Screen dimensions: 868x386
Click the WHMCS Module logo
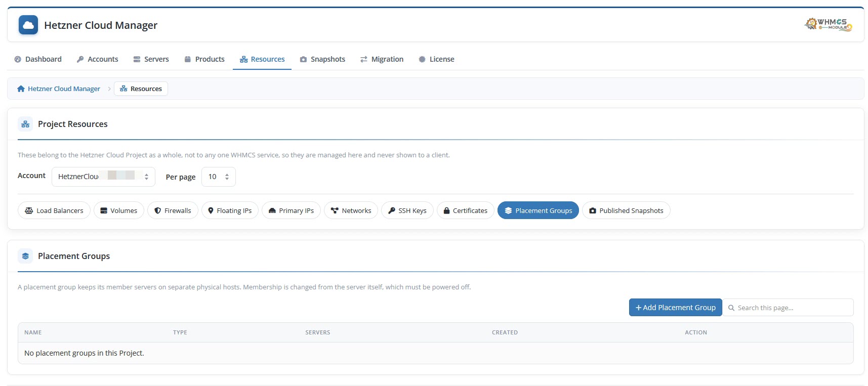coord(828,24)
